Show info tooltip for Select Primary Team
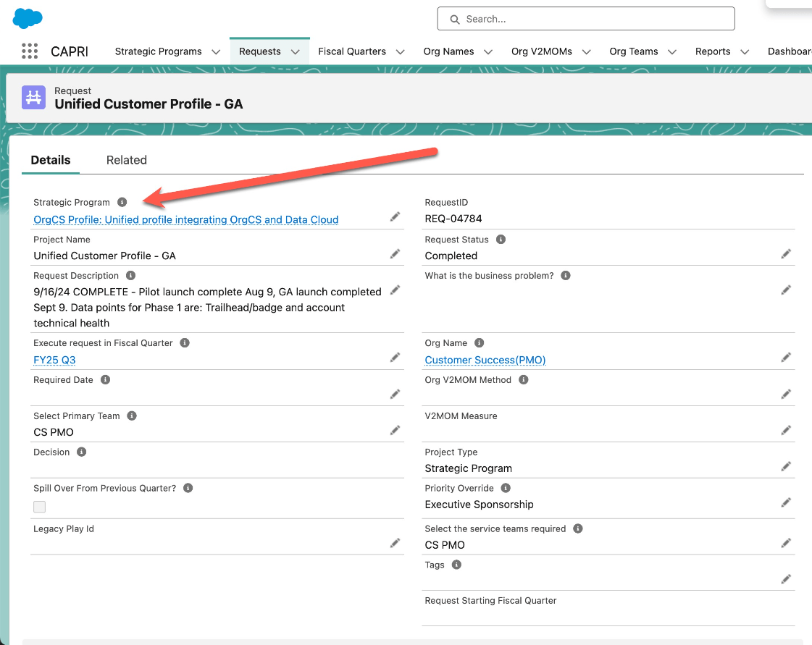The height and width of the screenshot is (645, 812). click(x=132, y=416)
